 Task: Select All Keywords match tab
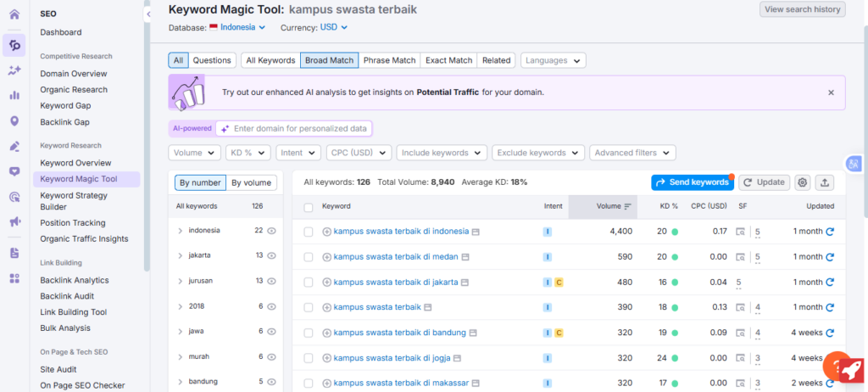270,60
